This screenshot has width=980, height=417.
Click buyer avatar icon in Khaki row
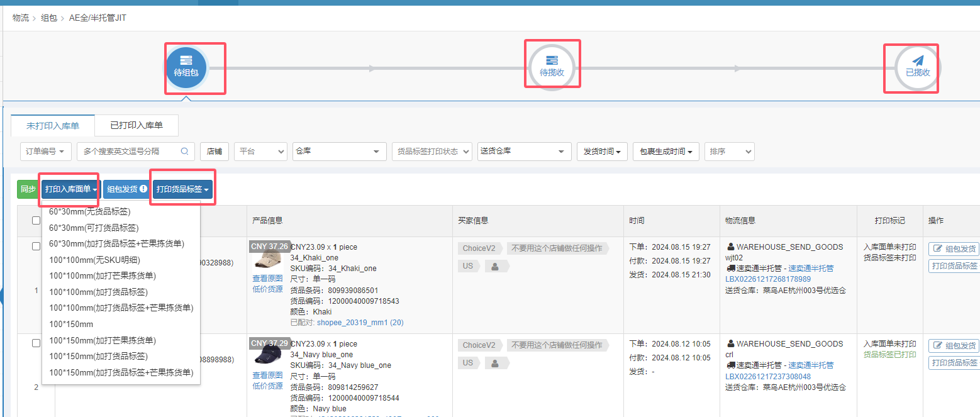point(495,267)
